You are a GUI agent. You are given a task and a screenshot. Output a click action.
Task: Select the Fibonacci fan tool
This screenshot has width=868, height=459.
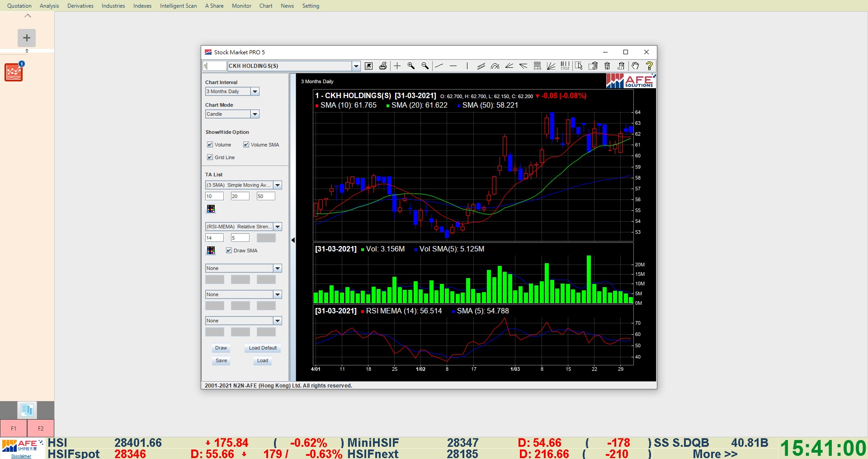(551, 66)
